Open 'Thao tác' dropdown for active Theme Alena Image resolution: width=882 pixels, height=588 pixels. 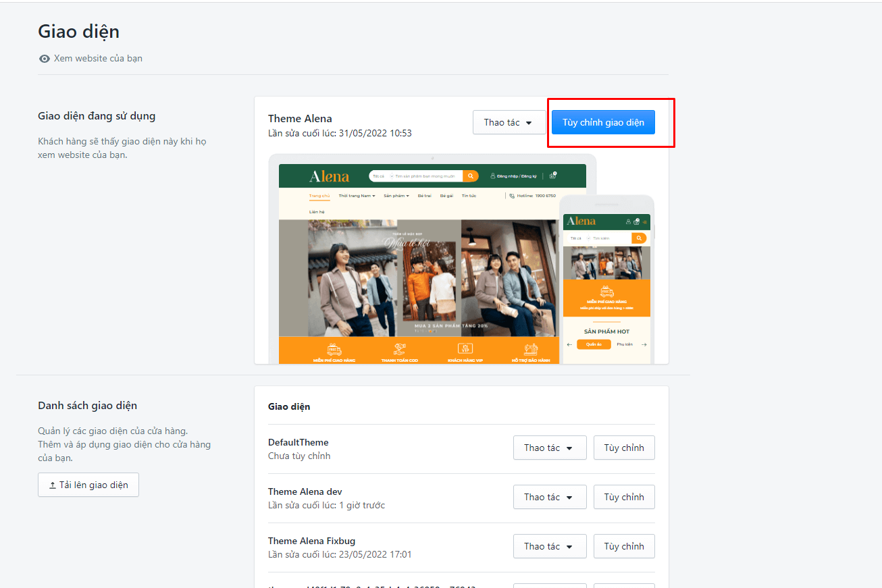click(x=509, y=122)
